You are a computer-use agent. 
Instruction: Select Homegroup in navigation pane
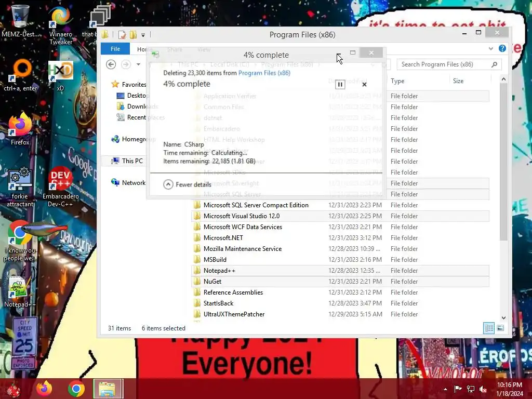[134, 139]
